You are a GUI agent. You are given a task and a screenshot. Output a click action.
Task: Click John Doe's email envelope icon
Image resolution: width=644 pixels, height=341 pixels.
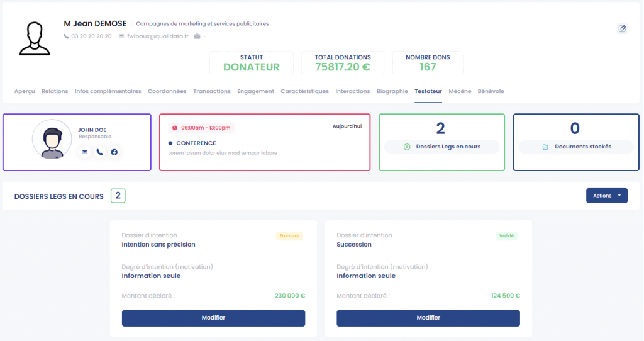[85, 152]
